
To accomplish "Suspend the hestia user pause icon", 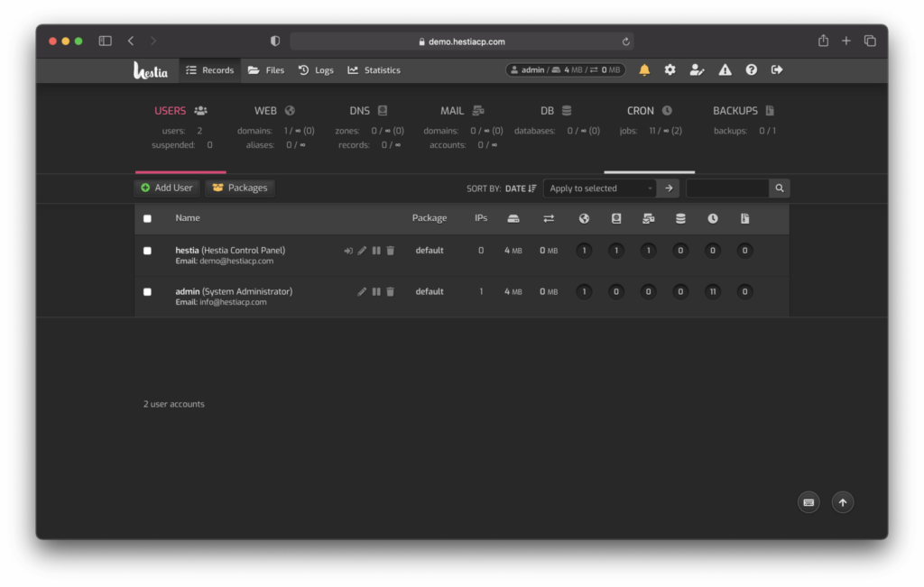I will click(x=376, y=251).
